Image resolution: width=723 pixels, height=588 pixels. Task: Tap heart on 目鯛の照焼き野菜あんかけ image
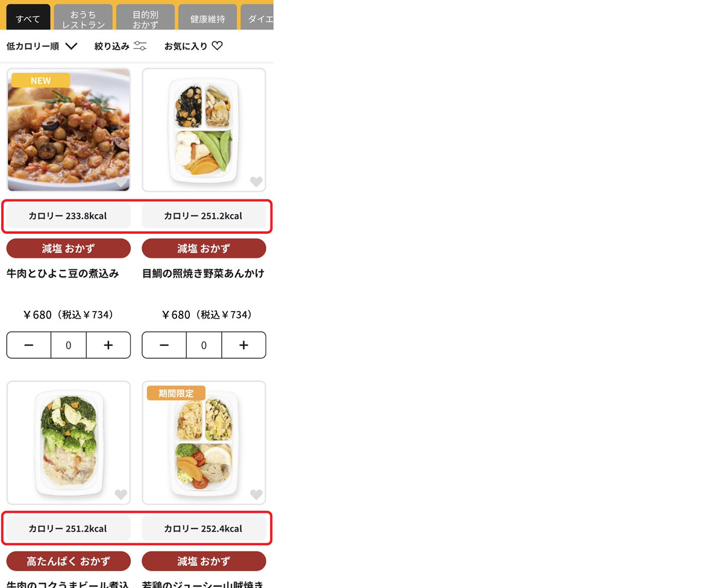pos(256,181)
